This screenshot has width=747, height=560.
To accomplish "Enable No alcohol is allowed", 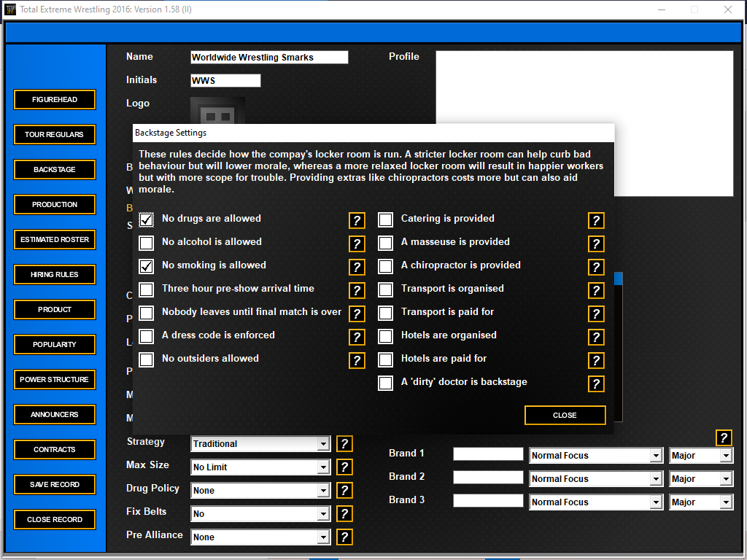I will [146, 243].
